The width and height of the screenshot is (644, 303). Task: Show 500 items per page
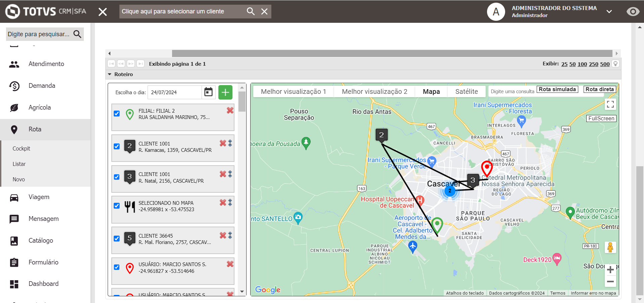click(605, 64)
